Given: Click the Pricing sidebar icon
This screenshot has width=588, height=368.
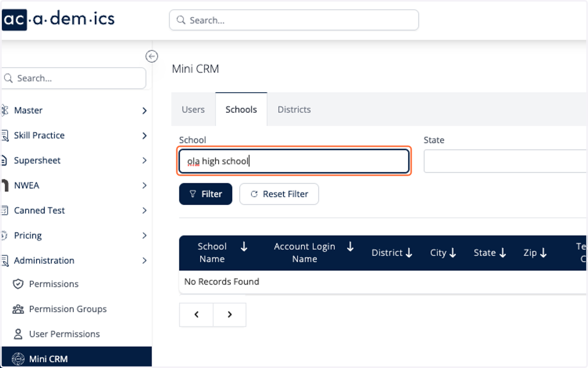Looking at the screenshot, I should pos(5,236).
